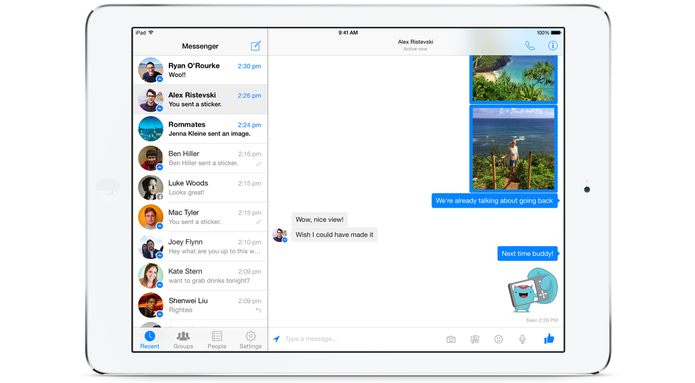
Task: Tap the compose new message icon
Action: pos(256,46)
